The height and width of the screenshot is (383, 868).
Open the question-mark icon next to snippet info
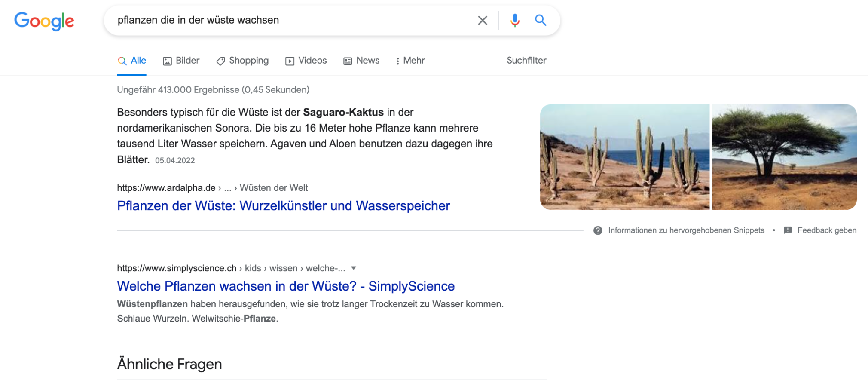point(597,230)
